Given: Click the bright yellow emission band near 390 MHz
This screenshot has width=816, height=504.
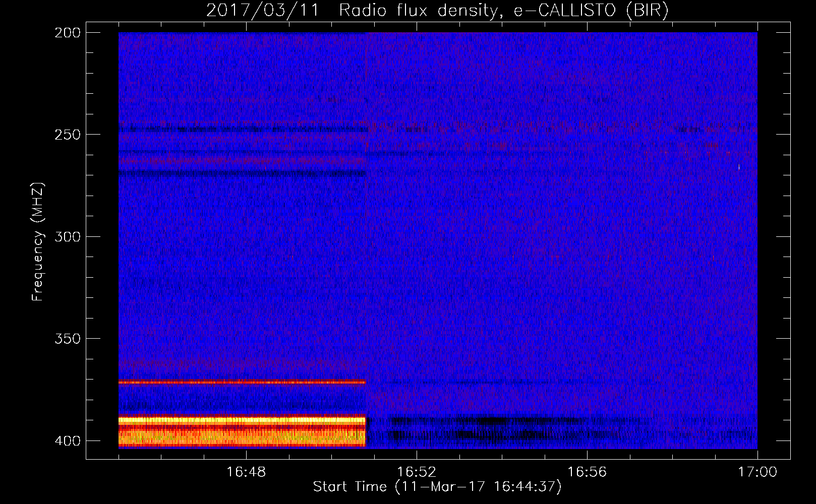Looking at the screenshot, I should coord(242,420).
